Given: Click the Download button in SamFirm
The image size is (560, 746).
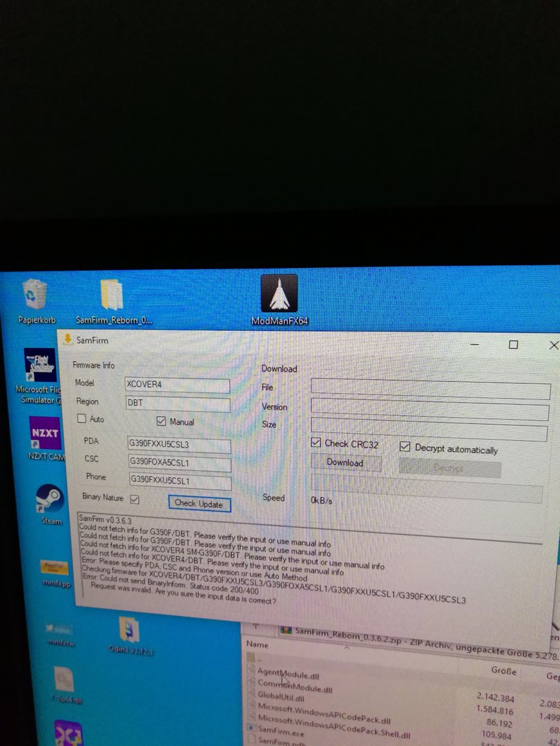Looking at the screenshot, I should pyautogui.click(x=346, y=462).
